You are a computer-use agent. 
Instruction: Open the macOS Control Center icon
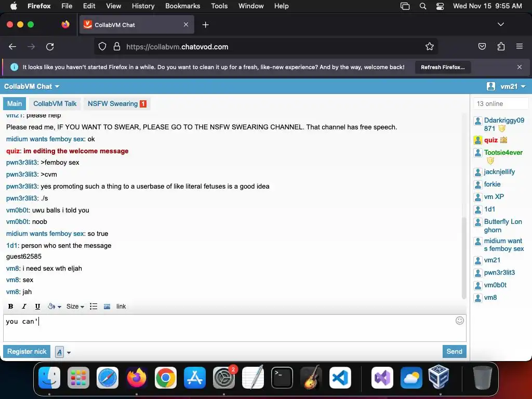click(440, 6)
